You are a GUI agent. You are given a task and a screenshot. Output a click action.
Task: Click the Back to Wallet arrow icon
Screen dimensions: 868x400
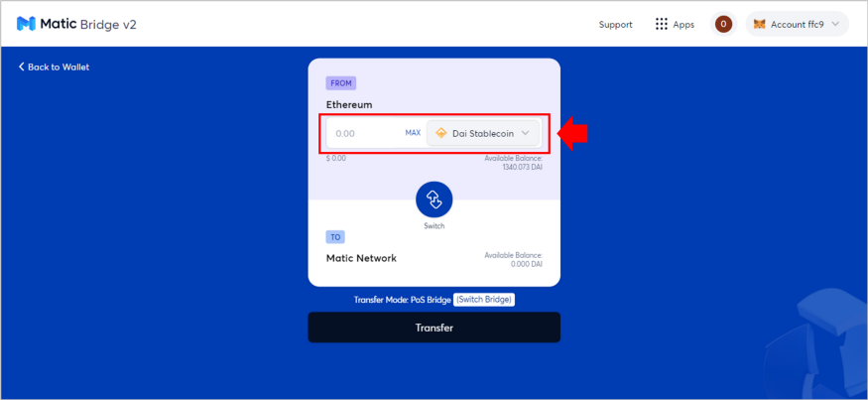[22, 67]
